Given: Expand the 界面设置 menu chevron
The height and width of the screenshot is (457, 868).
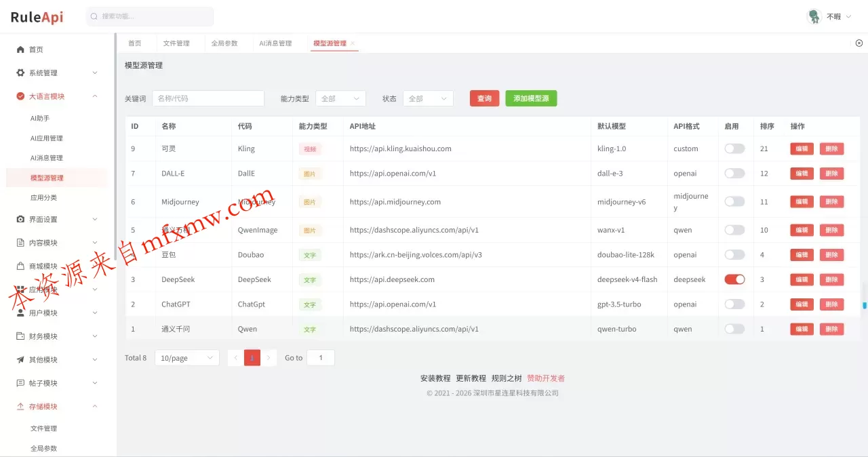Looking at the screenshot, I should click(95, 219).
